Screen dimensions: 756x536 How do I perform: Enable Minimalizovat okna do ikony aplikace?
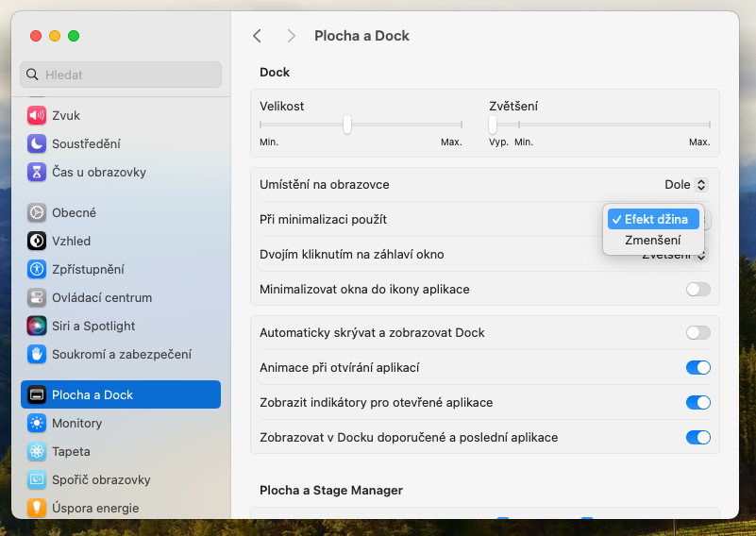click(697, 289)
